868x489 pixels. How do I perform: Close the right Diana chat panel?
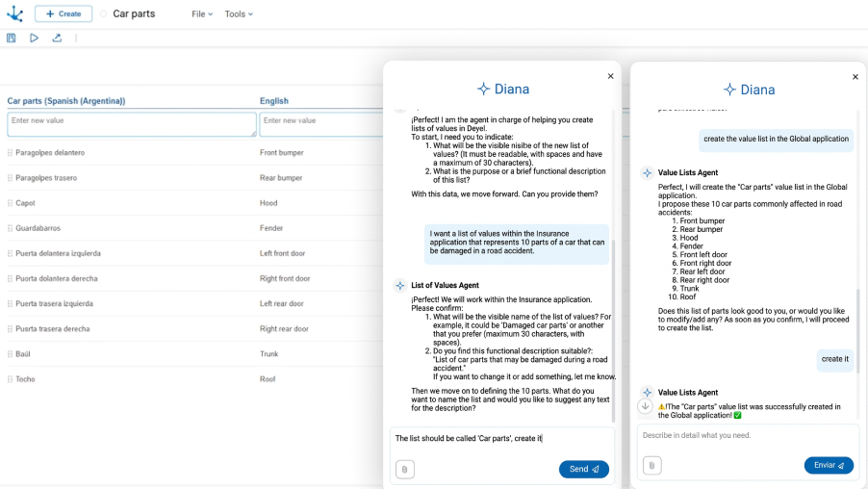855,77
